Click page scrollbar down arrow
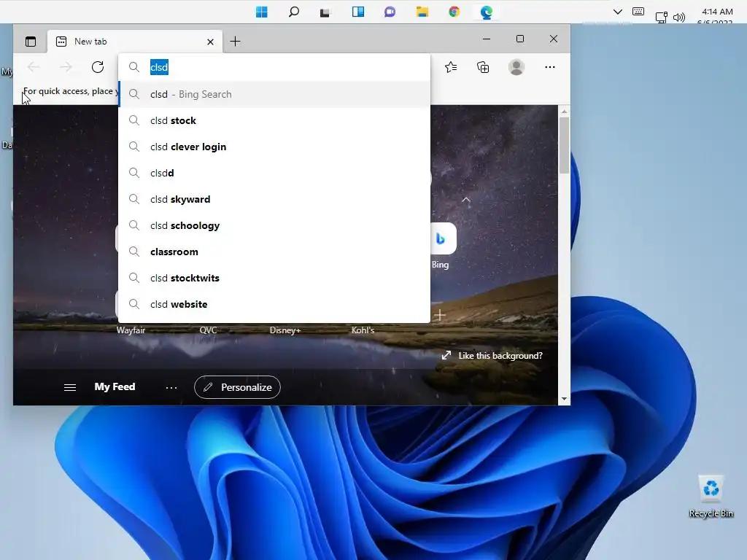This screenshot has height=560, width=747. point(564,399)
